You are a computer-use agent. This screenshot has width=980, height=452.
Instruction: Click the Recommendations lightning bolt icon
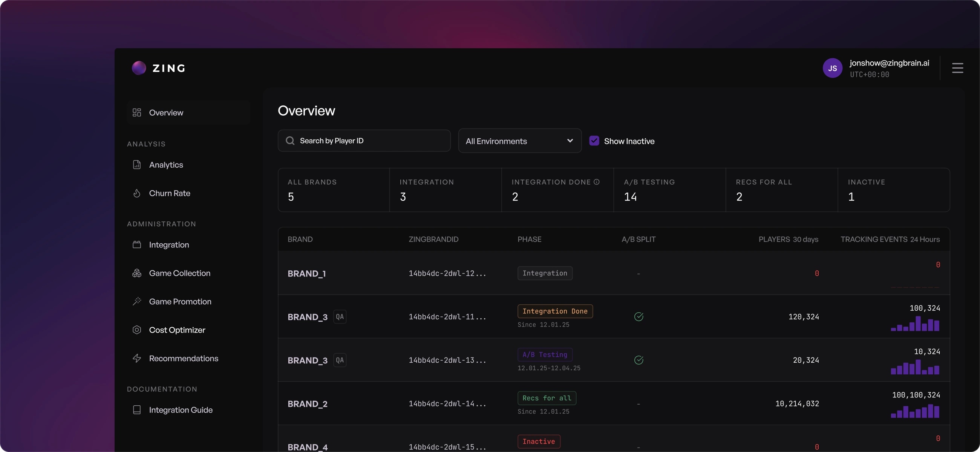click(x=136, y=358)
